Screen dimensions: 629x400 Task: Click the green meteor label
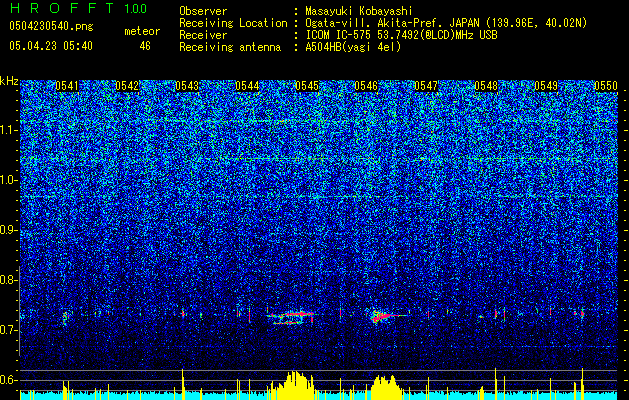click(x=142, y=31)
